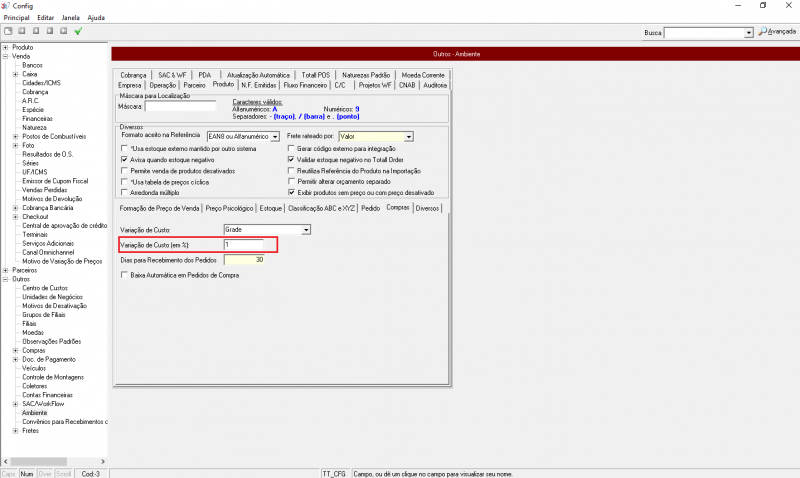The width and height of the screenshot is (800, 478).
Task: Go to first record toolbar icon
Action: click(22, 32)
